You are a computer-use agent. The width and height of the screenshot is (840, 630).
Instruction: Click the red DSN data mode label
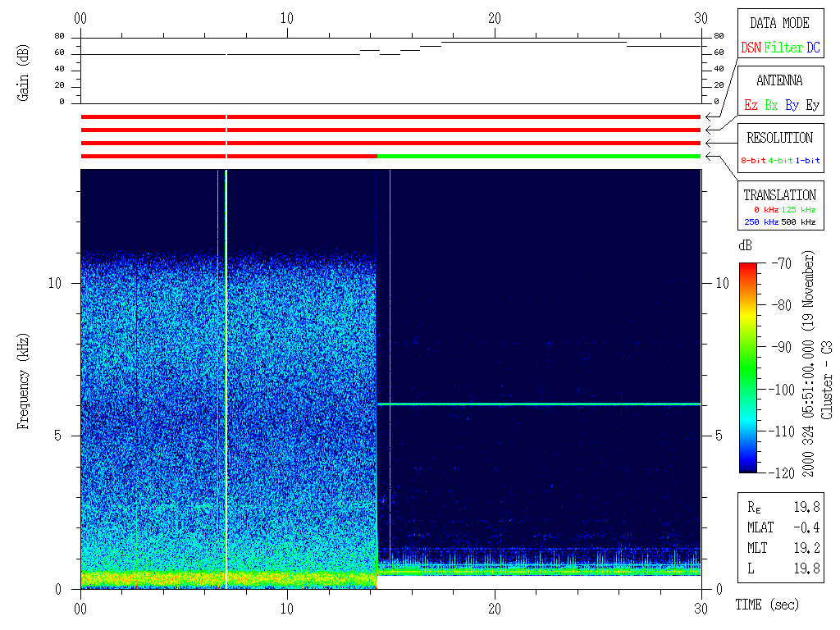(751, 48)
